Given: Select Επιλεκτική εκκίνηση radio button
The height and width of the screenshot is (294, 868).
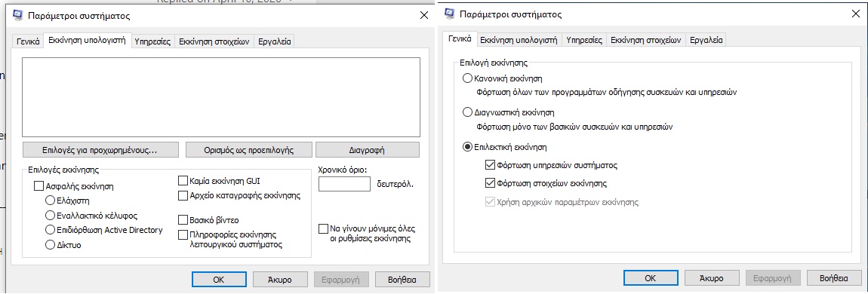Looking at the screenshot, I should (x=468, y=148).
